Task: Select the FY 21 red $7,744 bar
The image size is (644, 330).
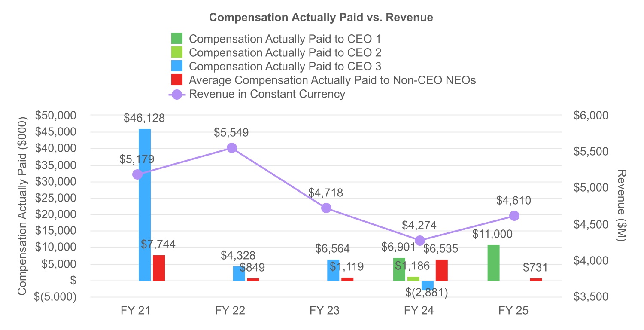Action: click(x=159, y=268)
